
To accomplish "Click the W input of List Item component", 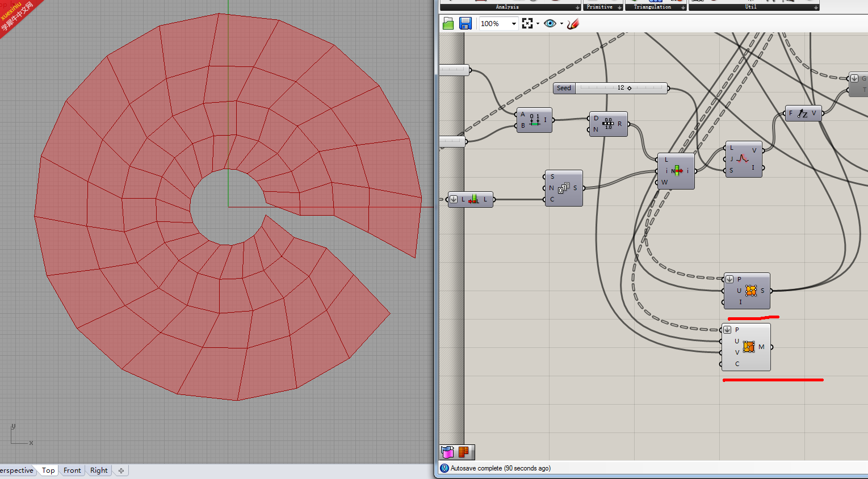I will tap(664, 182).
